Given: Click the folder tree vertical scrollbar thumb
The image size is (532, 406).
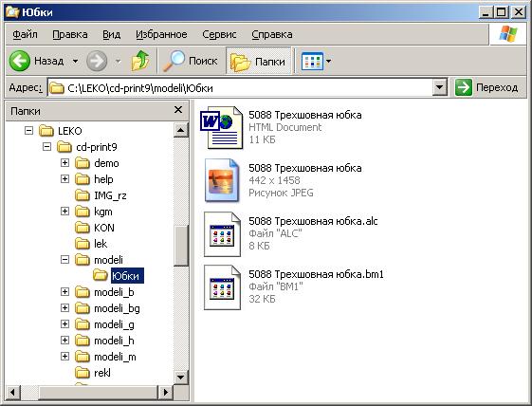Looking at the screenshot, I should (181, 245).
